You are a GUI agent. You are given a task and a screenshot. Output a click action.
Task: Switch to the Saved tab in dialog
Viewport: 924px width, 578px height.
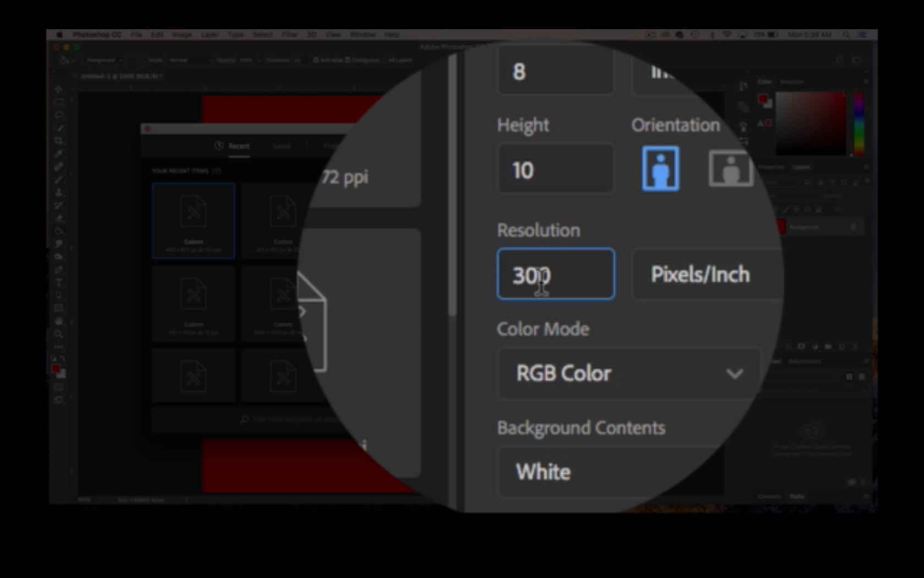click(x=282, y=146)
